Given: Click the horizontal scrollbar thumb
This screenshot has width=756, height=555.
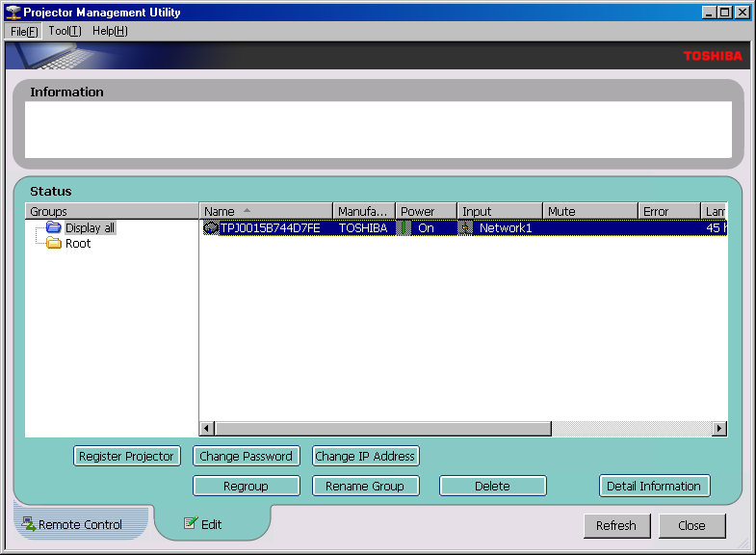Looking at the screenshot, I should (383, 428).
